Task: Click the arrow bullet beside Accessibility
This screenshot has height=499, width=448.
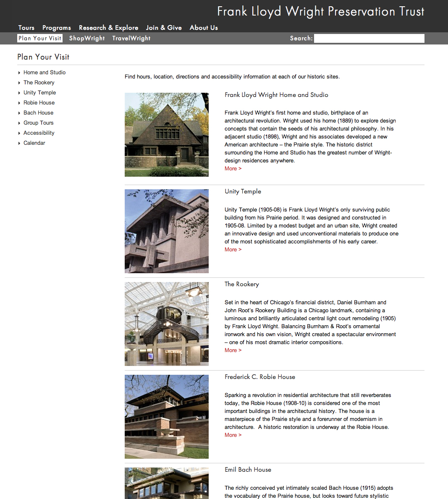Action: [19, 133]
